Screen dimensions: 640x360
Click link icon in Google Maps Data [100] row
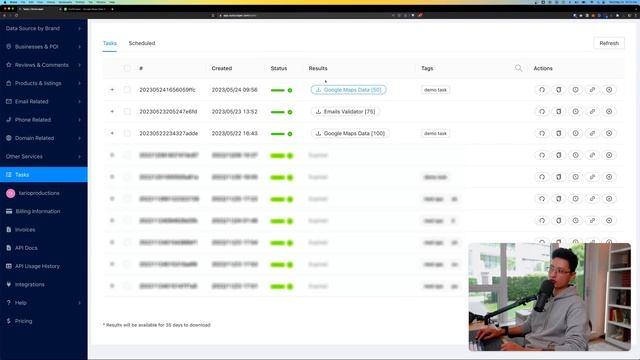coord(592,133)
